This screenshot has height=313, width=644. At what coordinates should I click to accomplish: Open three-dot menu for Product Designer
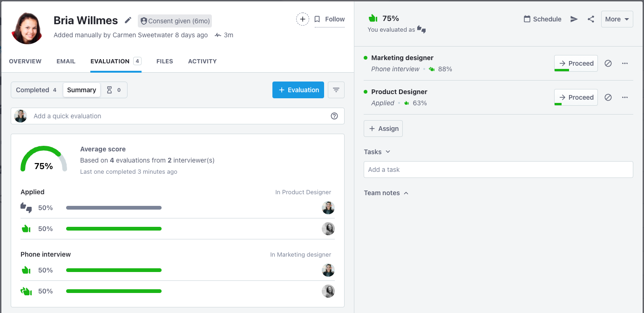(x=625, y=97)
